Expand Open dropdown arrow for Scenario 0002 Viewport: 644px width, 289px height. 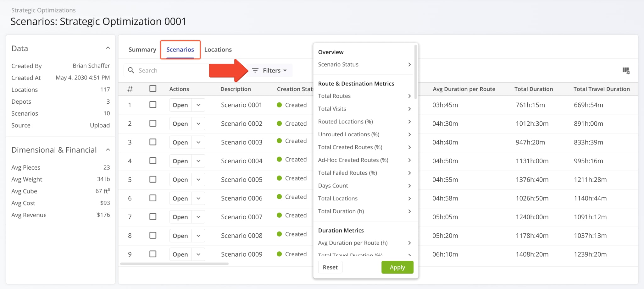click(x=198, y=124)
